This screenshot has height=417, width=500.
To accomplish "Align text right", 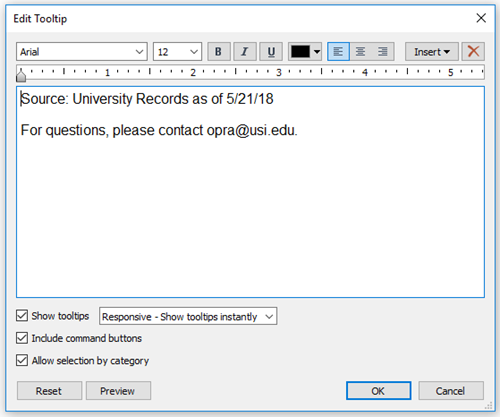I will 383,52.
